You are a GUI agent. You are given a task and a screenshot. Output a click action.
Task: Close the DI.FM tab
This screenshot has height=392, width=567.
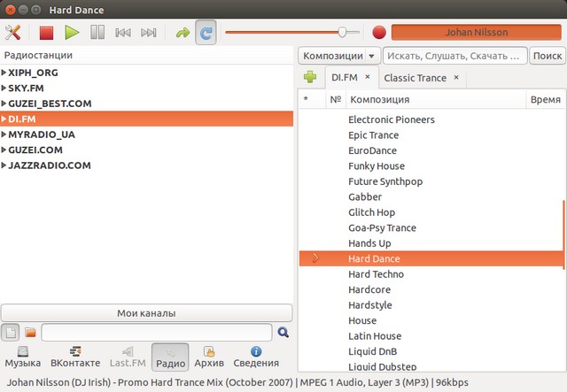pos(368,77)
